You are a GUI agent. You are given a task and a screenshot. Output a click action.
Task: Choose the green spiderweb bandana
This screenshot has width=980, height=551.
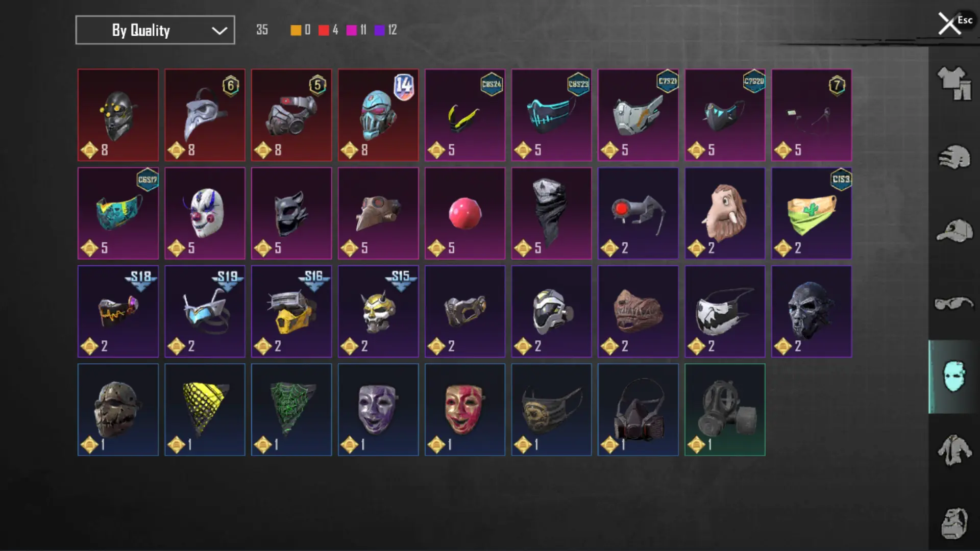(291, 410)
